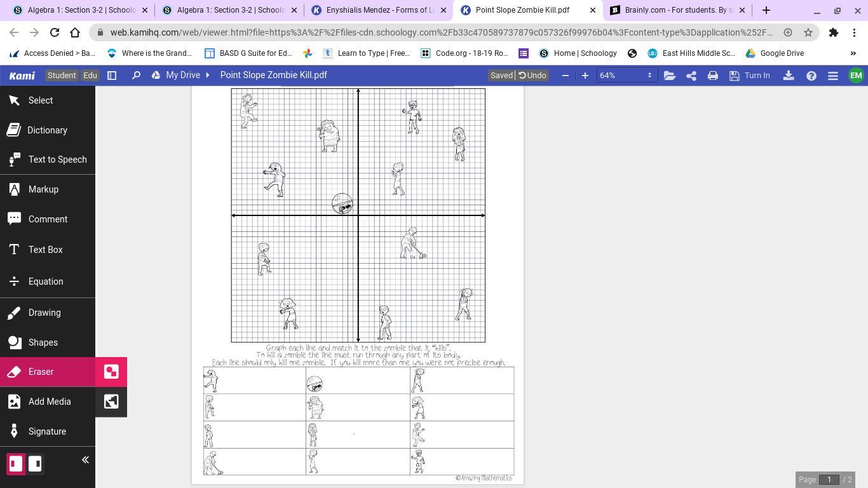Toggle the sidebar panel icon in Kami header
868x488 pixels.
pos(112,75)
